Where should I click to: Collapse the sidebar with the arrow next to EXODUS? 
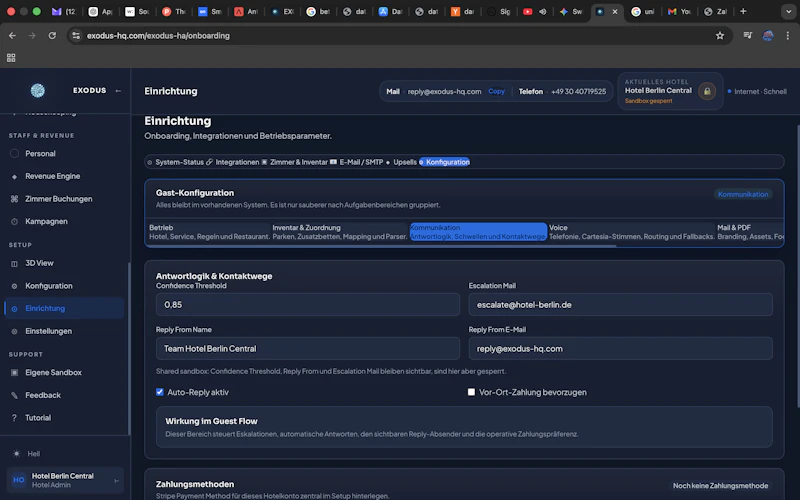(118, 91)
